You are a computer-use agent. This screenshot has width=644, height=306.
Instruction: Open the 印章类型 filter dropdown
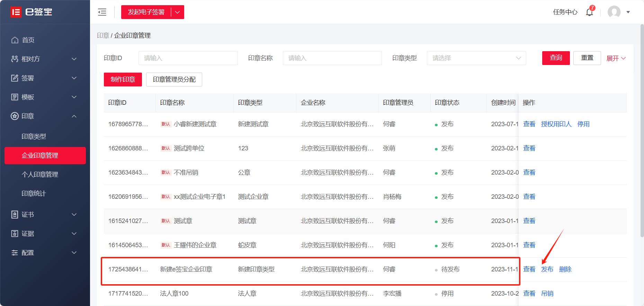476,58
